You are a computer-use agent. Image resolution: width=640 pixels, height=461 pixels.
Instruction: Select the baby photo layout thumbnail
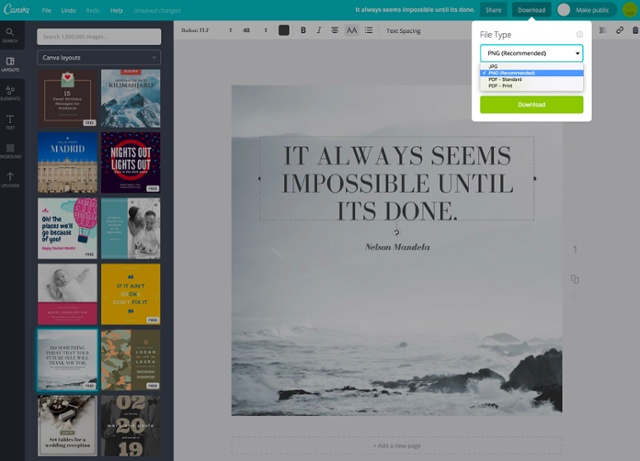(x=67, y=294)
